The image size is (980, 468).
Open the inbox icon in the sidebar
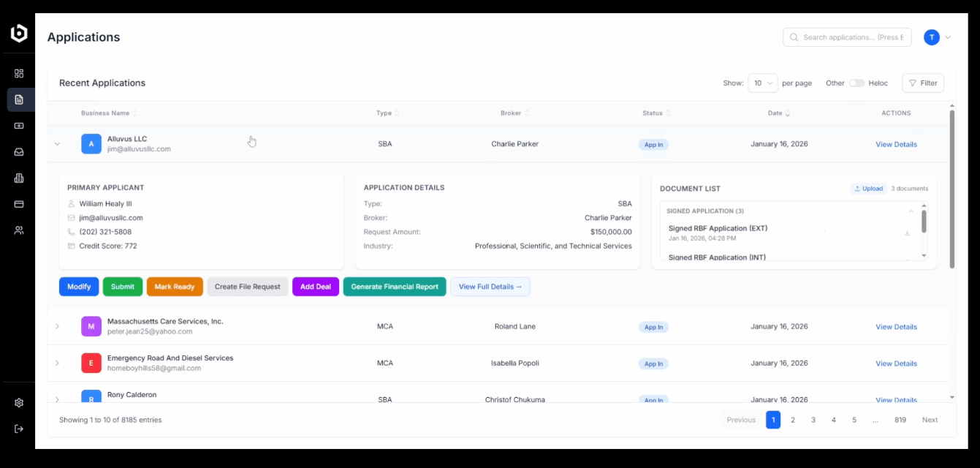click(x=19, y=151)
